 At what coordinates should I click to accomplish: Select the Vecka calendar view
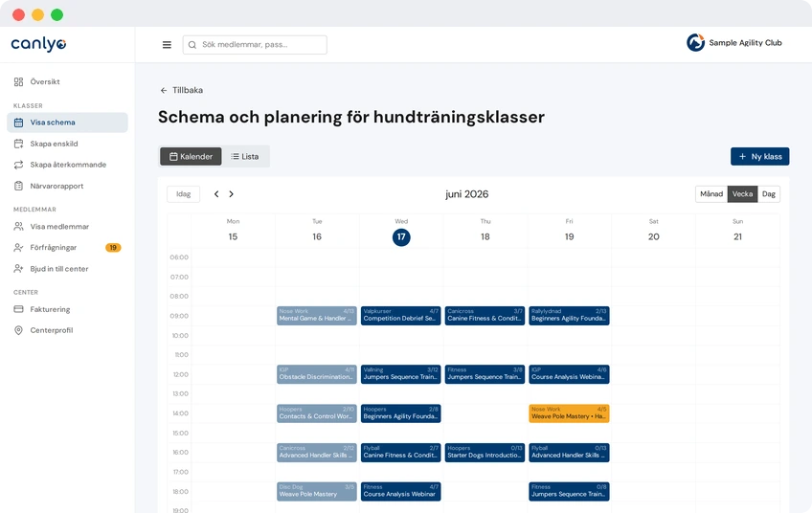(x=743, y=194)
